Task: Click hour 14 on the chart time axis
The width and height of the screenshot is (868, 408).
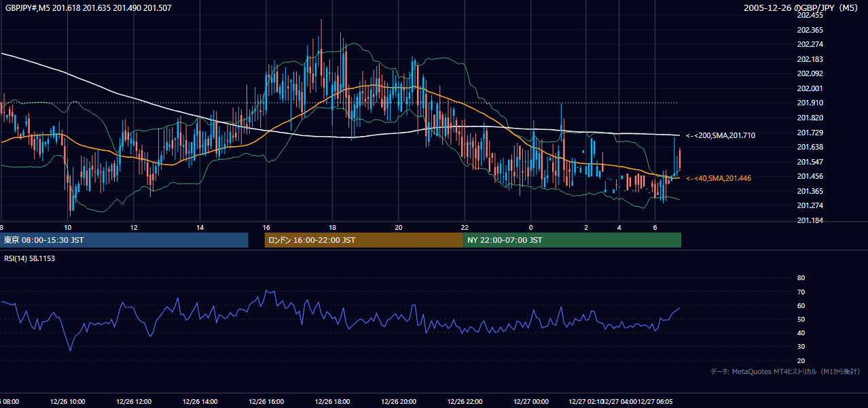Action: tap(200, 227)
